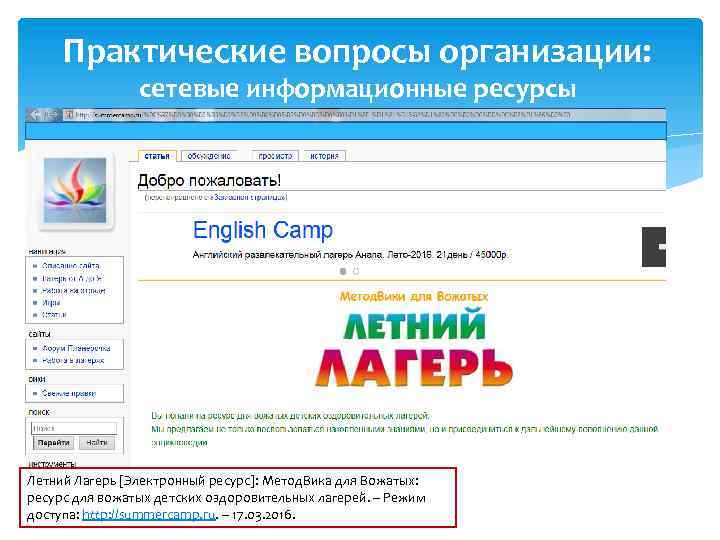Click the «поиск» sidebar section heading
The width and height of the screenshot is (720, 540).
tap(39, 412)
